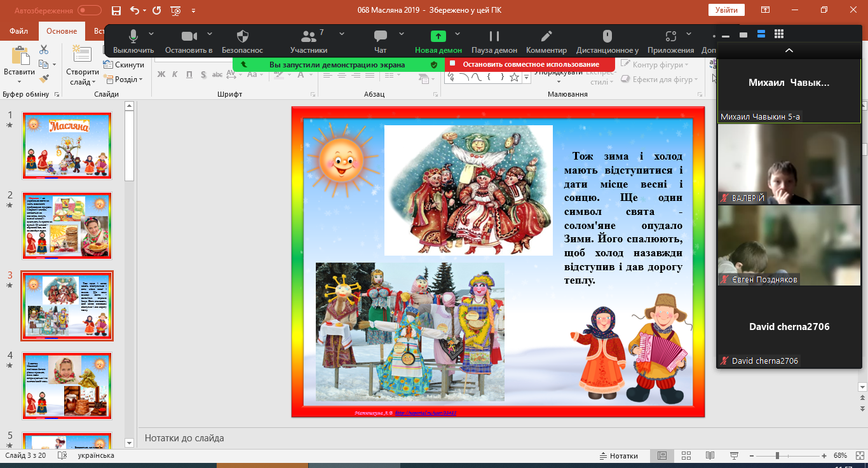Collapse Zoom video panel with up chevron

(x=789, y=50)
